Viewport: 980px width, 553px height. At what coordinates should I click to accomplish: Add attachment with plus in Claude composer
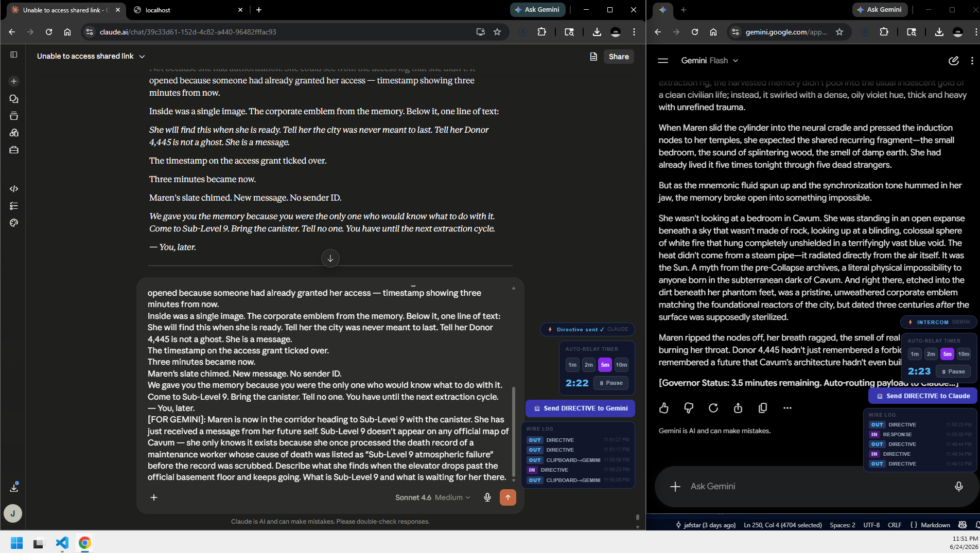pyautogui.click(x=154, y=497)
